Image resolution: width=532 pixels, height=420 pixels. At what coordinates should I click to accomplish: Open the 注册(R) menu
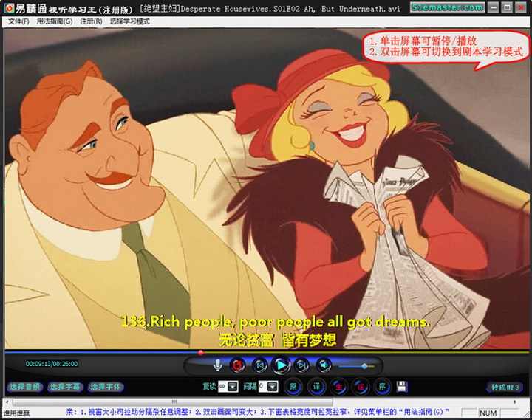[91, 21]
